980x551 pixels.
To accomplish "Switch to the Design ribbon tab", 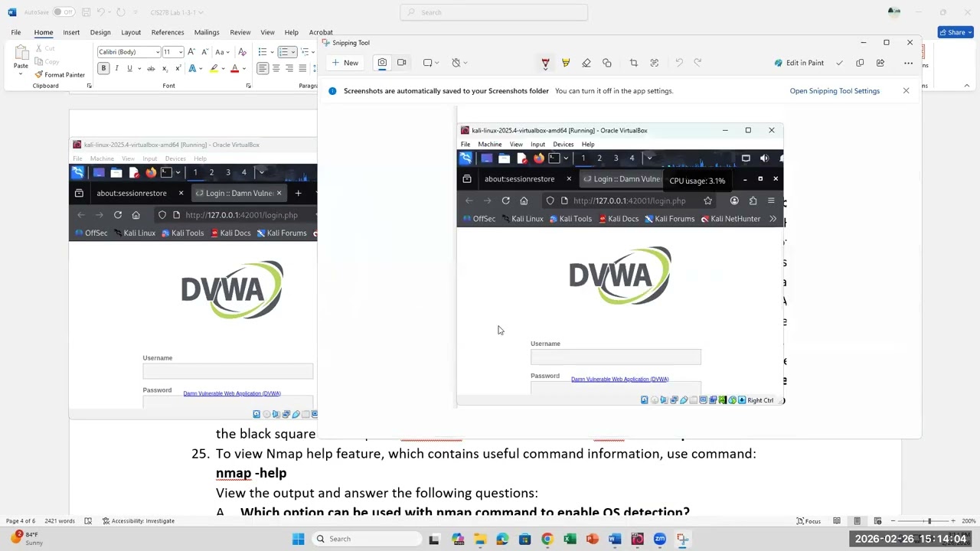I will click(x=100, y=32).
